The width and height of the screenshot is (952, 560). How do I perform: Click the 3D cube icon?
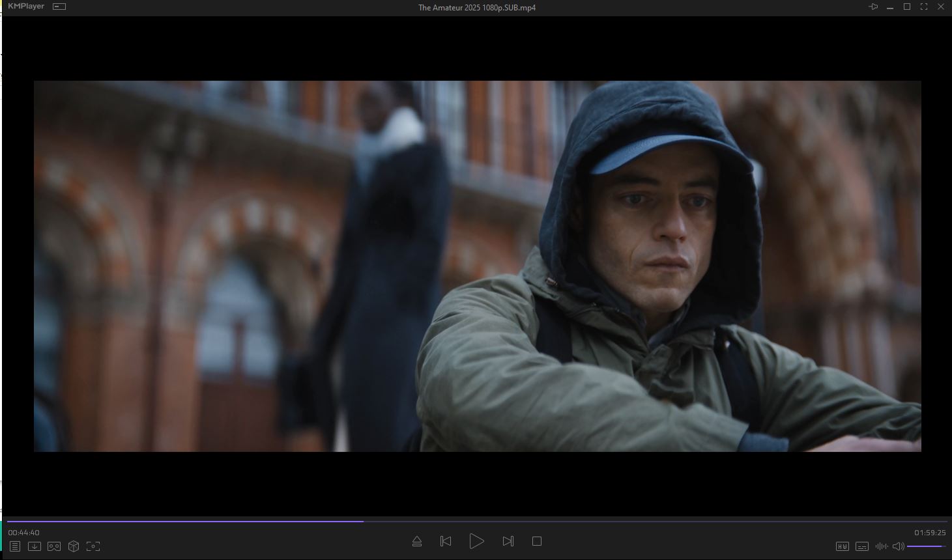(x=74, y=546)
